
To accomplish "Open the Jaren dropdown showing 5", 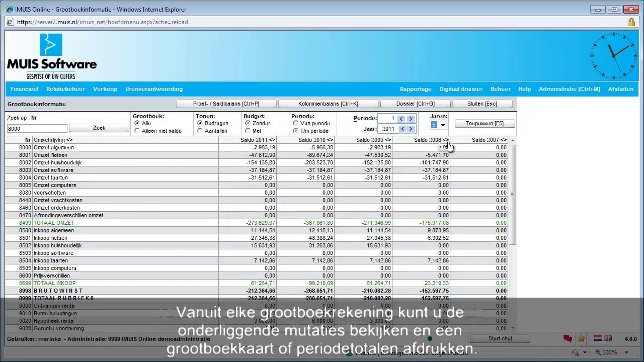I will [x=438, y=125].
